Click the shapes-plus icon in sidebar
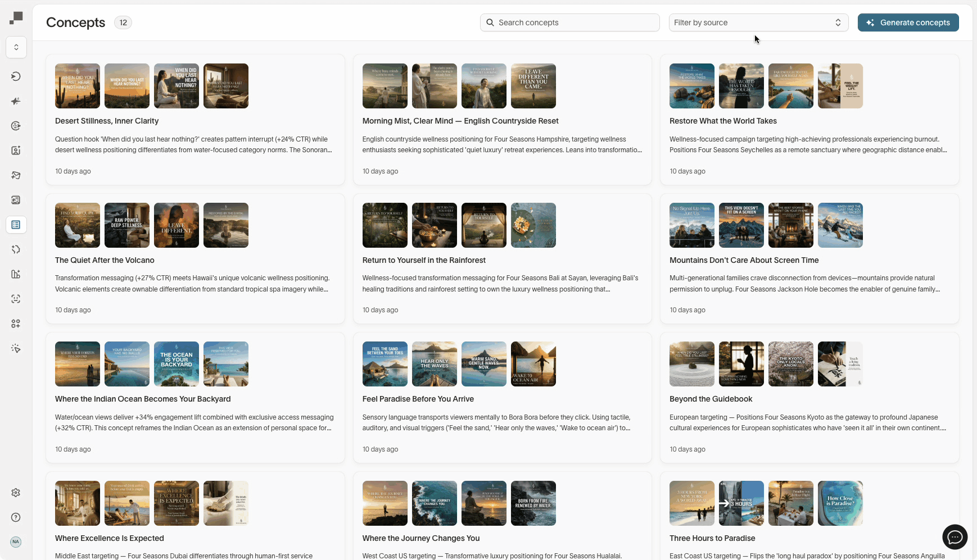Image resolution: width=977 pixels, height=560 pixels. 16,324
